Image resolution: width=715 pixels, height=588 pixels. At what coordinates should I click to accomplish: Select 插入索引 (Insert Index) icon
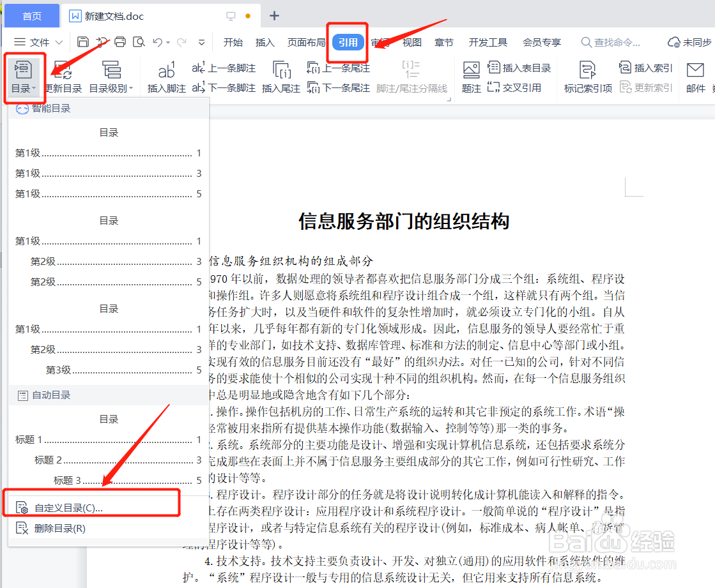coord(645,67)
